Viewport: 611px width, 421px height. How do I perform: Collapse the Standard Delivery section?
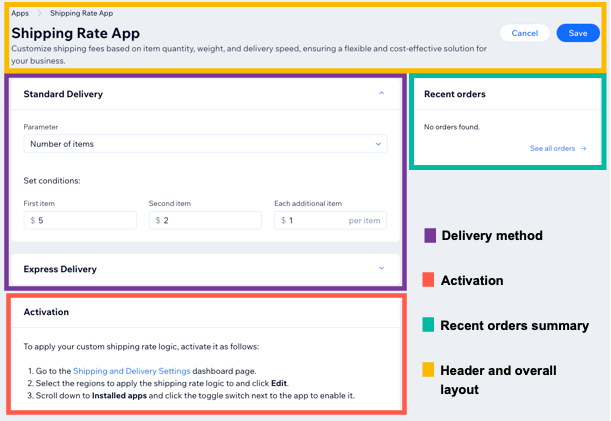click(381, 93)
